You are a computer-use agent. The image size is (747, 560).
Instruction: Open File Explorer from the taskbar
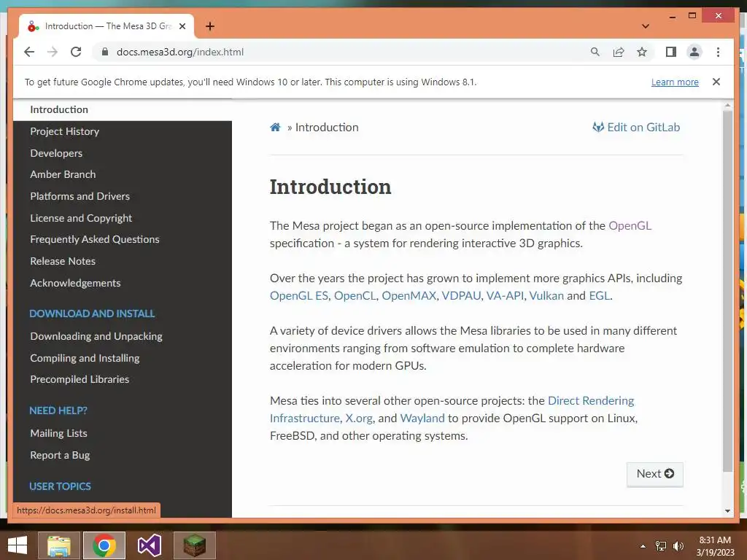click(x=58, y=545)
